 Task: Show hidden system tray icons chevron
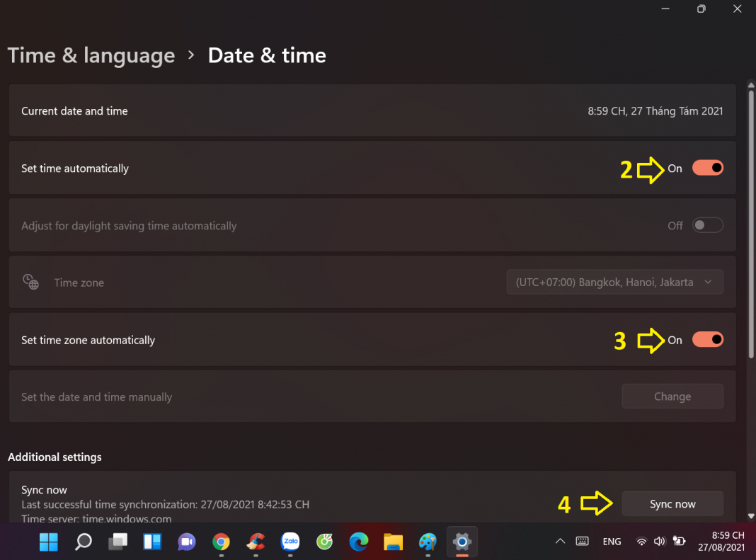click(x=560, y=542)
